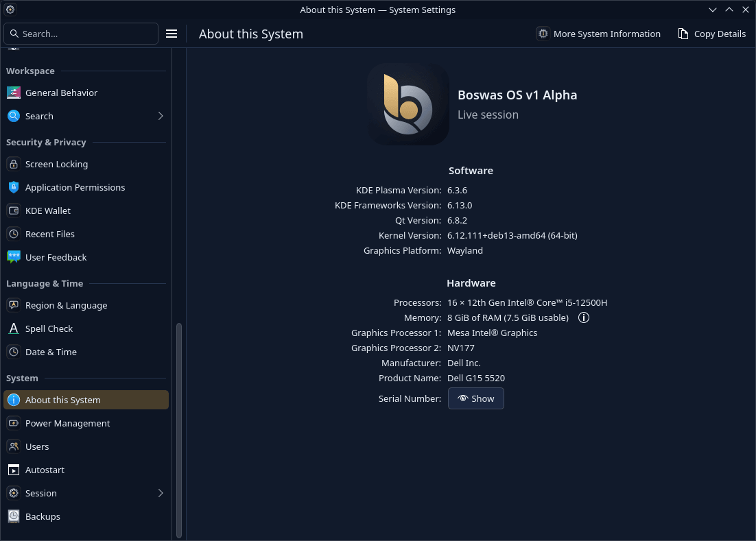Open Power Management settings
Screen dimensions: 756x541
pyautogui.click(x=86, y=423)
